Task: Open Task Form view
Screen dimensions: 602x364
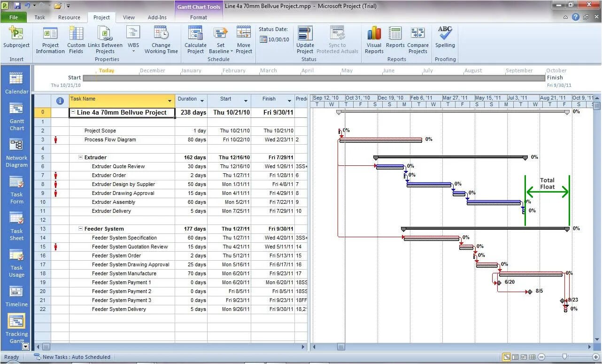Action: point(16,191)
